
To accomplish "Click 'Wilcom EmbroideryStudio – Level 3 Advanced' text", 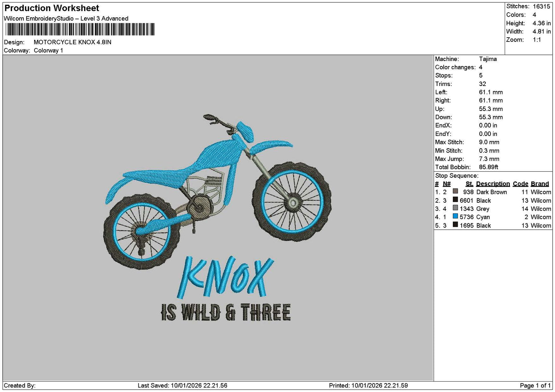I will (66, 18).
